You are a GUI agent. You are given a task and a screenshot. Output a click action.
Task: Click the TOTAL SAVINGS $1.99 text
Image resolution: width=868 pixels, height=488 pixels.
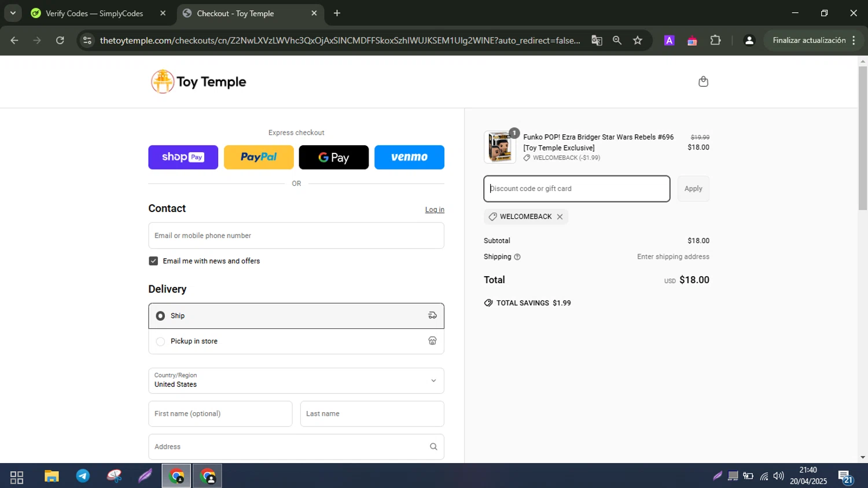click(x=534, y=303)
